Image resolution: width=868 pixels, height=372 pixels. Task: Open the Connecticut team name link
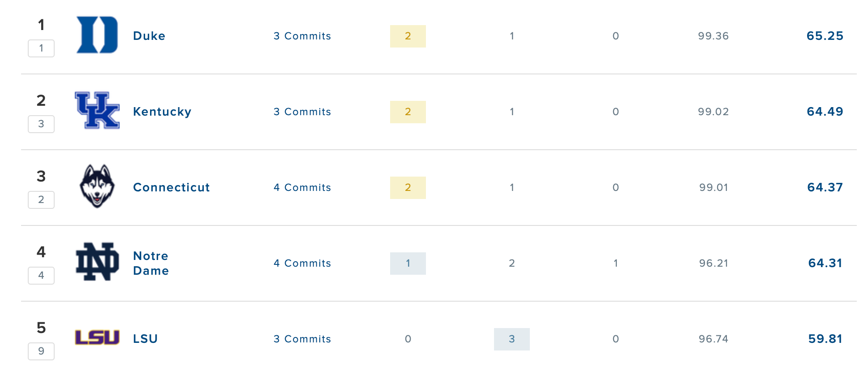point(172,187)
